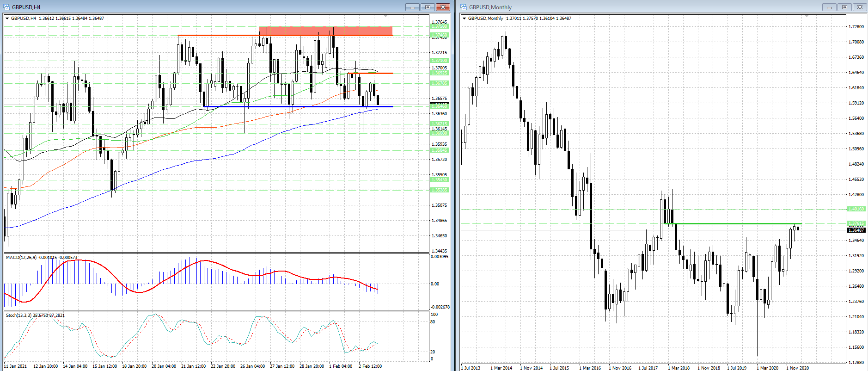Expand the one-click trading arrow on H4 chart
Viewport: 868px width, 371px height.
(7, 19)
